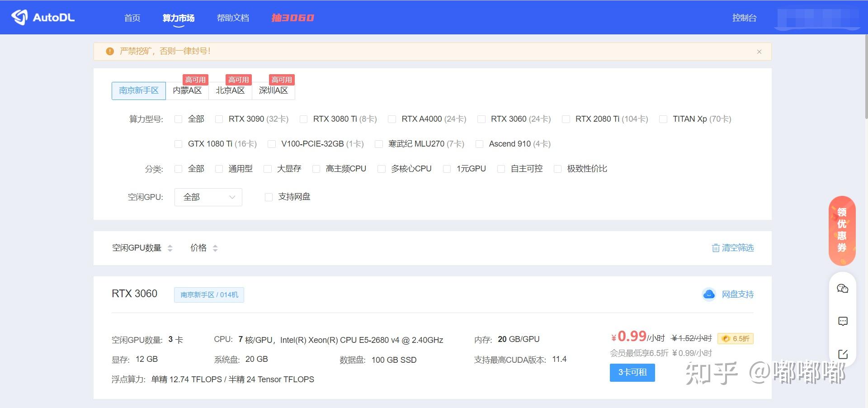Check the RTX 2080 Ti filter
Screen dimensions: 868x408
click(x=566, y=119)
